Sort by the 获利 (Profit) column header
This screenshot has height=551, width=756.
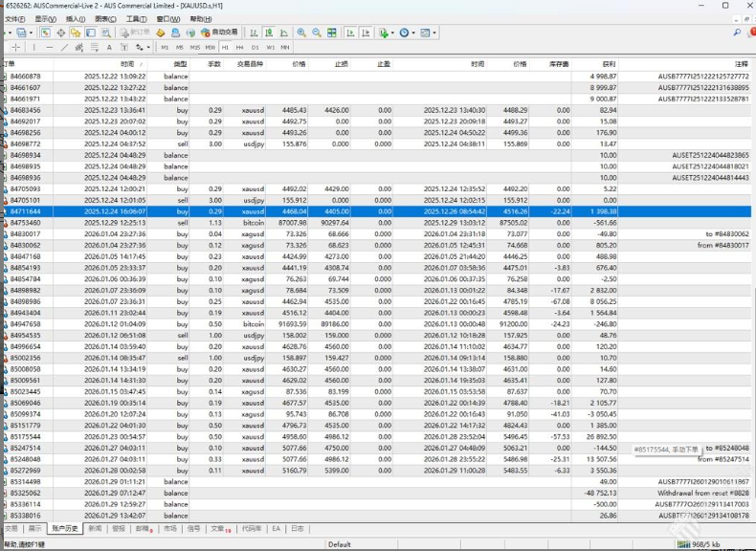click(x=610, y=64)
